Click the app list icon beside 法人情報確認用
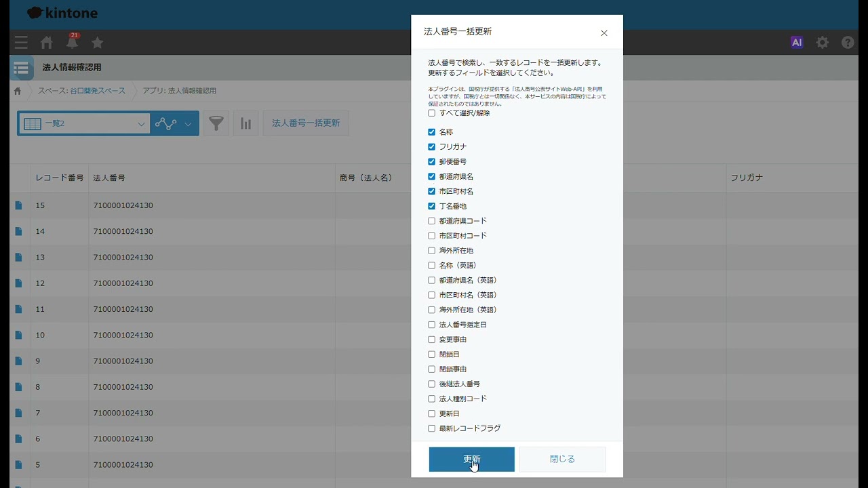The width and height of the screenshot is (868, 488). coord(22,68)
